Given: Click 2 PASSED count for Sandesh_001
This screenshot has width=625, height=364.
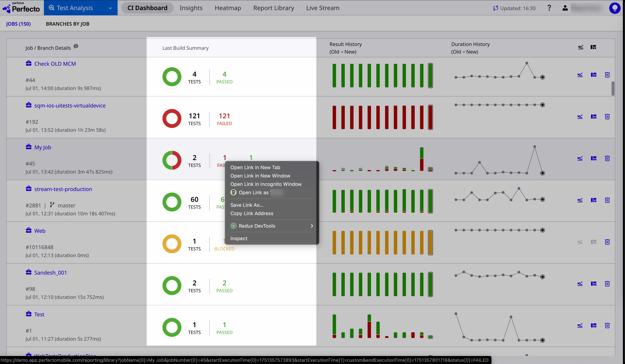Looking at the screenshot, I should coord(225,286).
